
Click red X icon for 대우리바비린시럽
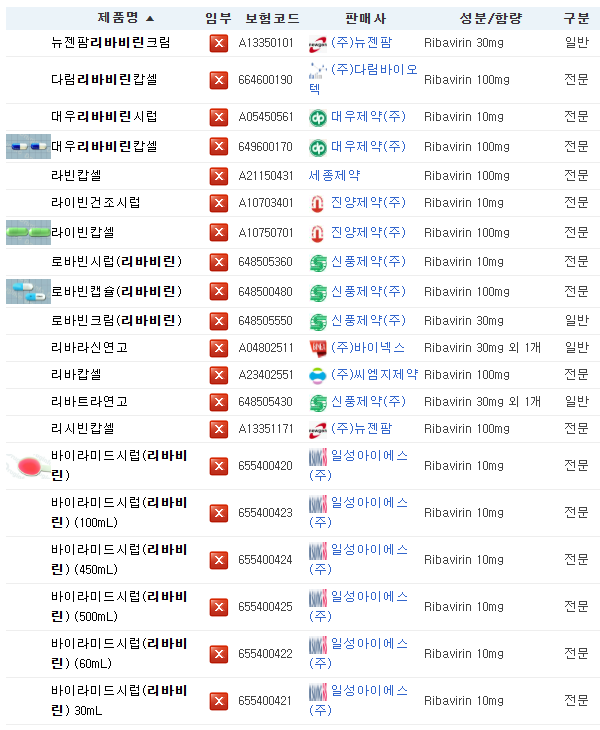tap(218, 117)
